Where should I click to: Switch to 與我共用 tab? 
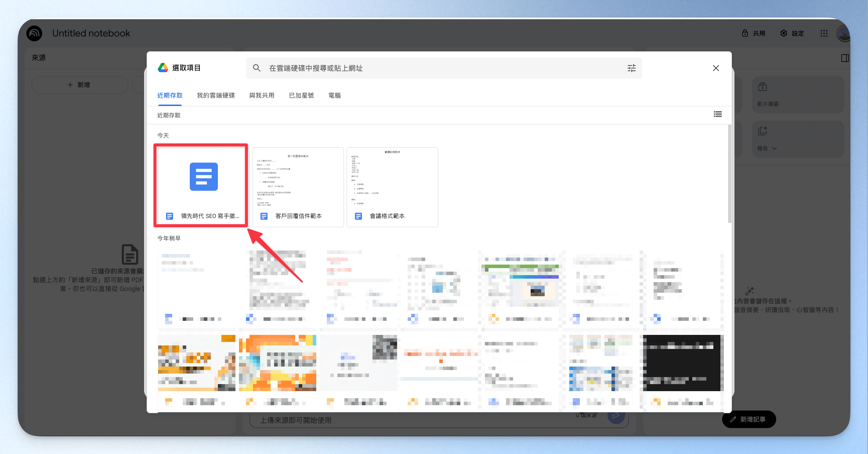(262, 95)
